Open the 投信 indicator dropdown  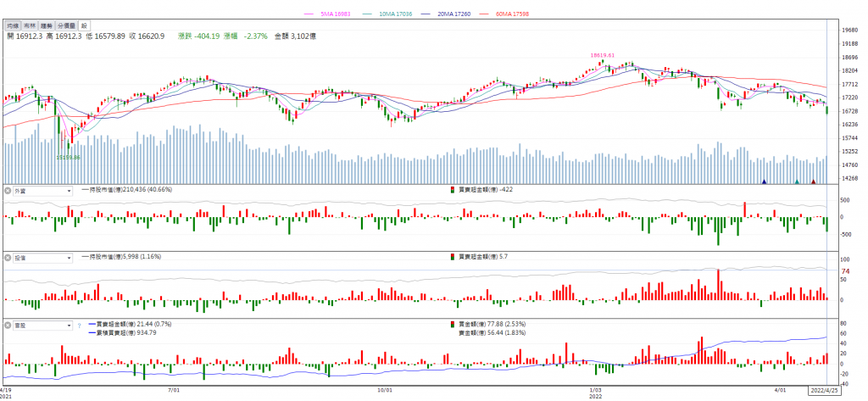[x=68, y=257]
